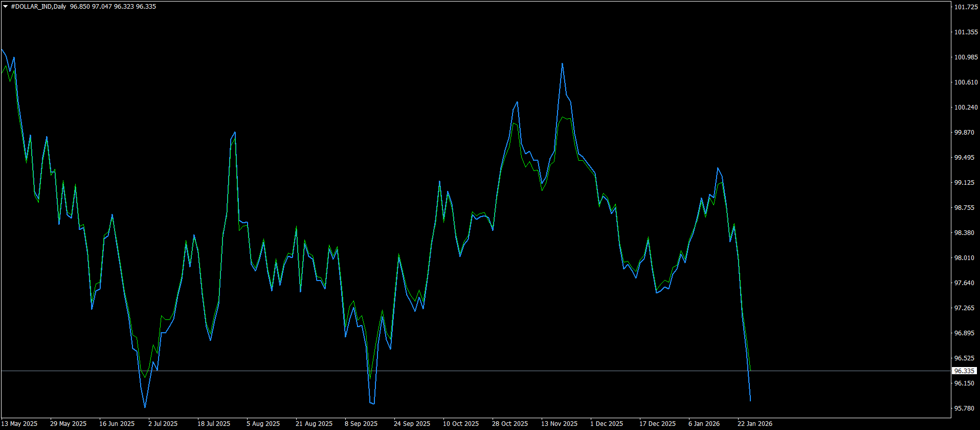Pick the 13 Nov 2025 time label
Viewport: 980px width, 430px height.
coord(559,423)
